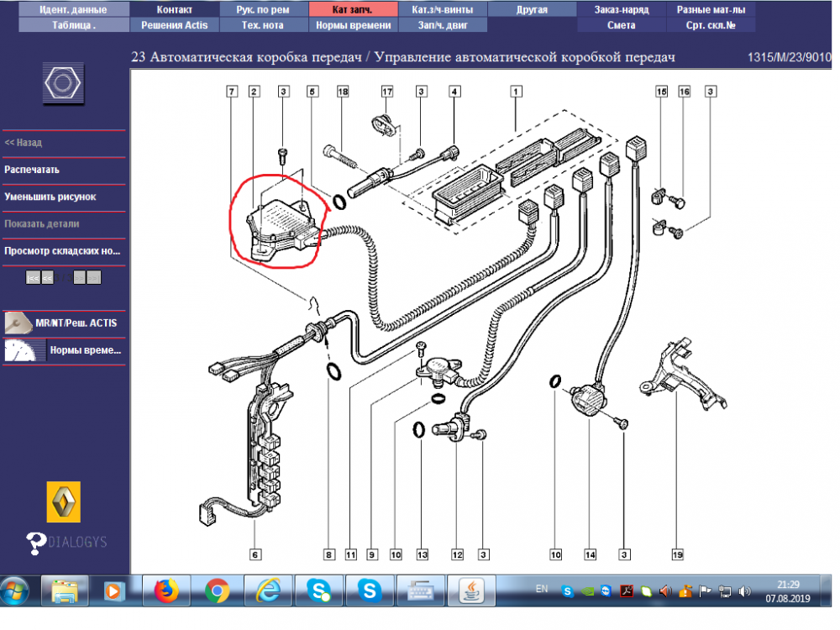This screenshot has width=840, height=630.
Task: Open the Контакт tab
Action: (174, 9)
